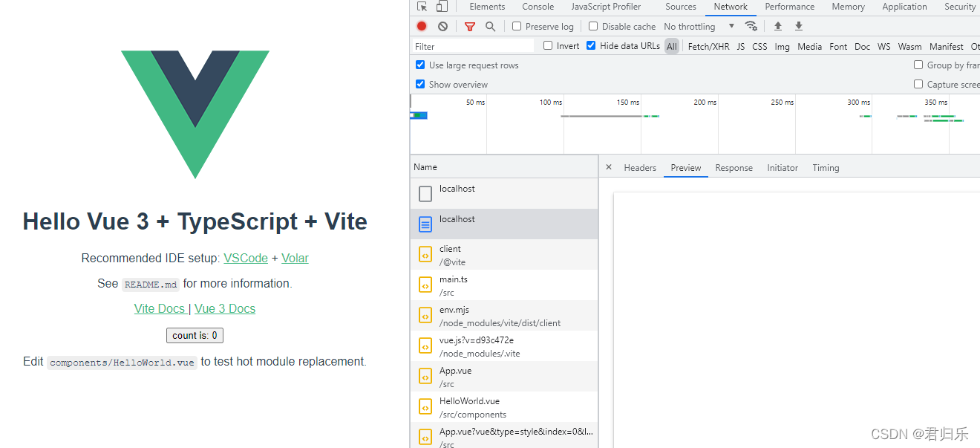
Task: Close the request detail pane
Action: (x=609, y=167)
